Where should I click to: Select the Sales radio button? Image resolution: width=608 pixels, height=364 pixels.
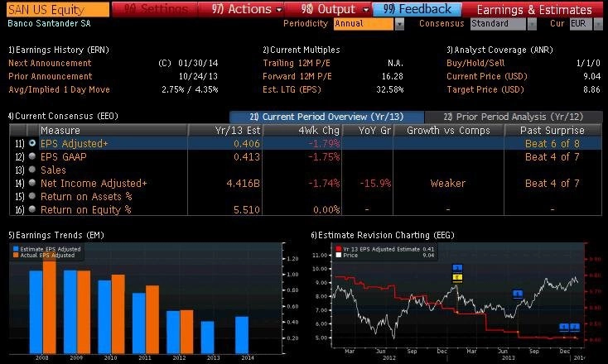(x=32, y=170)
